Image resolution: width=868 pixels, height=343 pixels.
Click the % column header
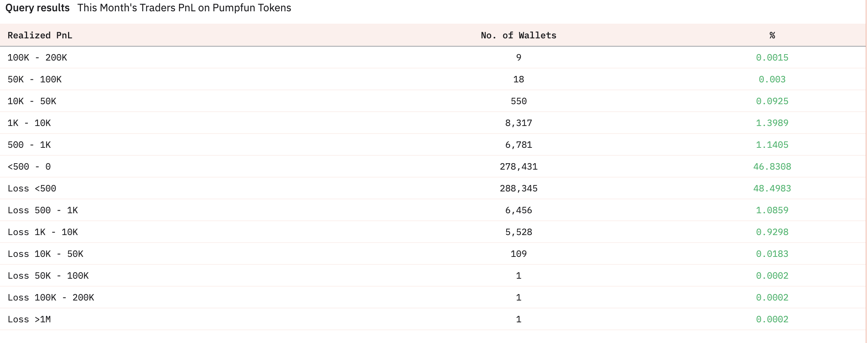[x=772, y=35]
